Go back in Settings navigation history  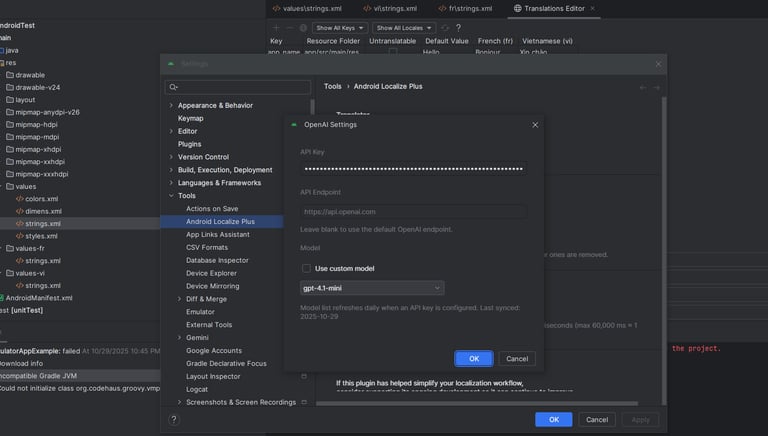coord(643,88)
